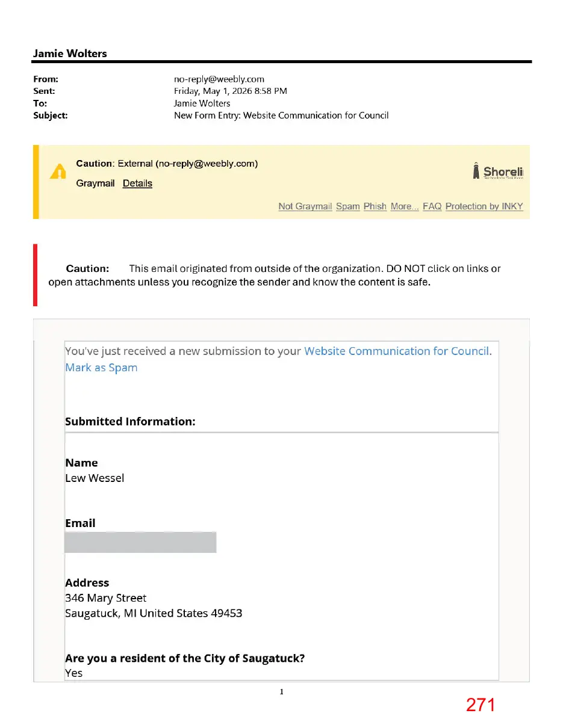563x728 pixels.
Task: Click the resident of City of Saugatuck question
Action: coord(185,658)
